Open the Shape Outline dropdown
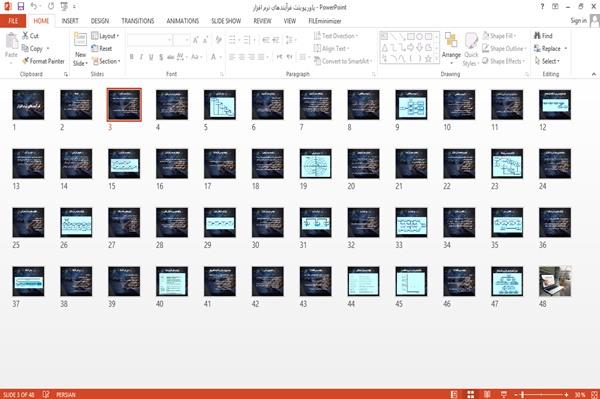The height and width of the screenshot is (399, 600). [x=504, y=49]
